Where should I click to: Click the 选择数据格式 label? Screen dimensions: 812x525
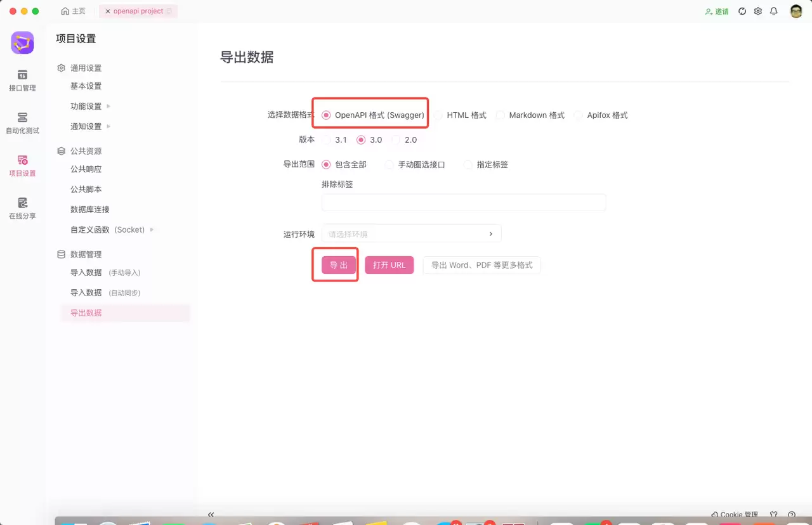(x=291, y=115)
